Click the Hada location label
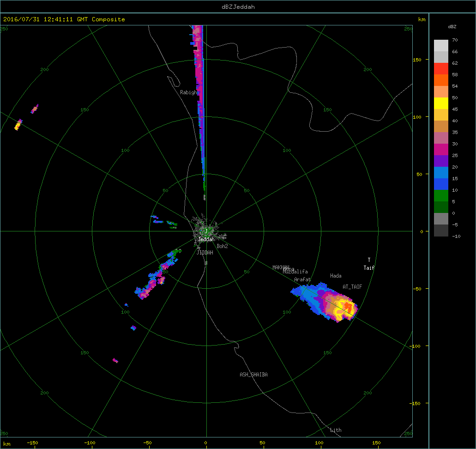 pos(336,276)
